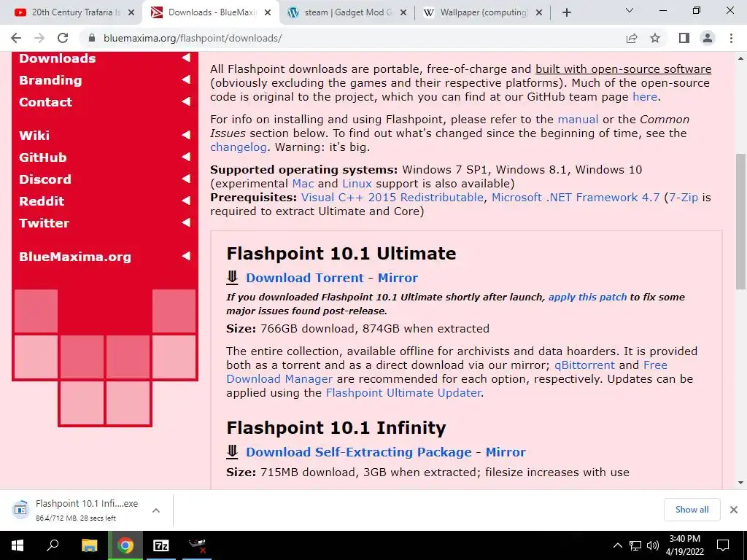Click Download Torrent for Flashpoint Ultimate

[305, 278]
